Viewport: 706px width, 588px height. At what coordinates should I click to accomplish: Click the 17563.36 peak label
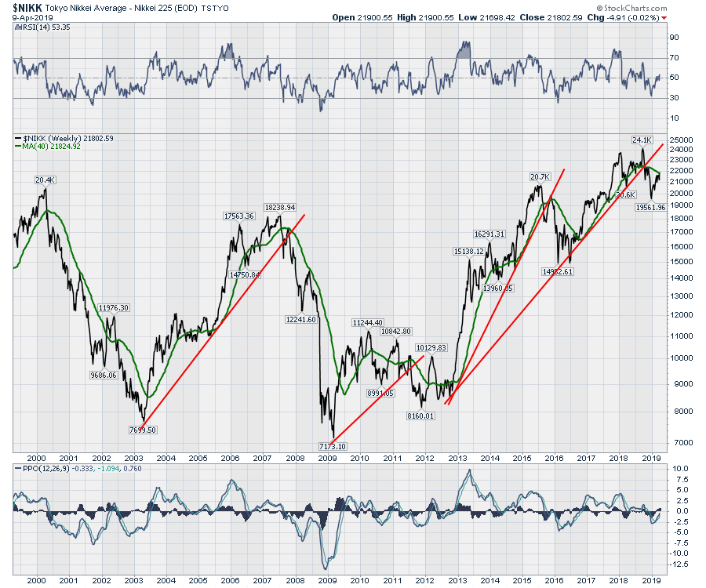pos(239,216)
